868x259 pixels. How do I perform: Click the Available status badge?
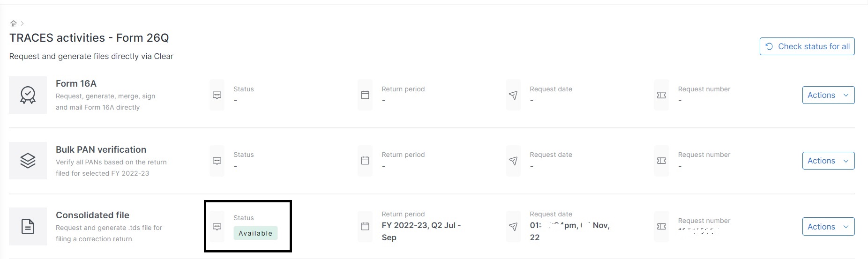click(x=255, y=233)
